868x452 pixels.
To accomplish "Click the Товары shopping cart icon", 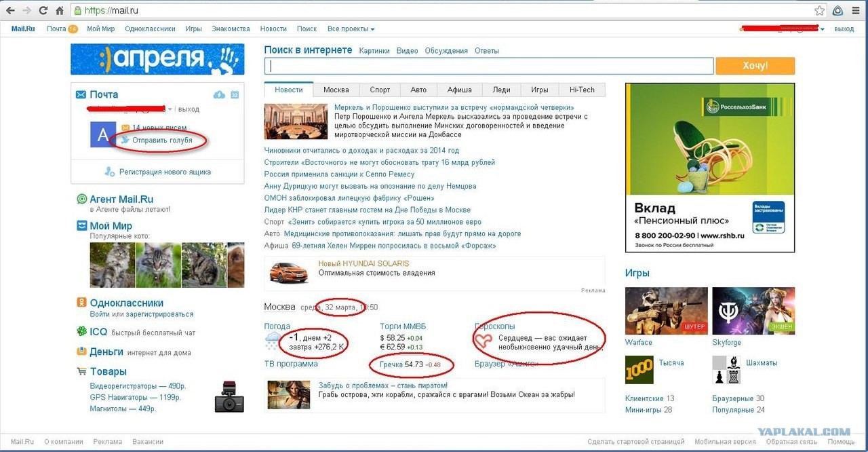I will point(82,371).
